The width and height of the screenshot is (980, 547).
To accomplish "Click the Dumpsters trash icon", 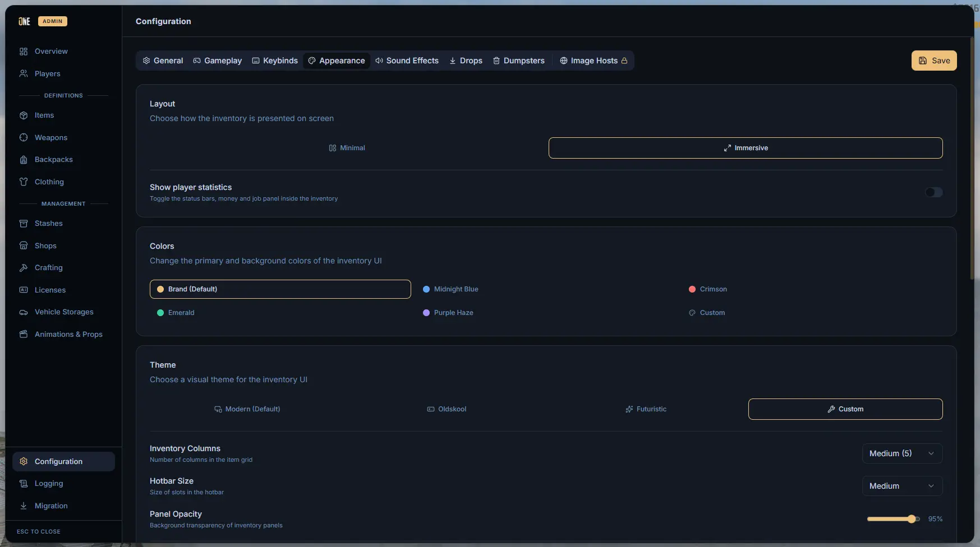I will click(x=496, y=61).
